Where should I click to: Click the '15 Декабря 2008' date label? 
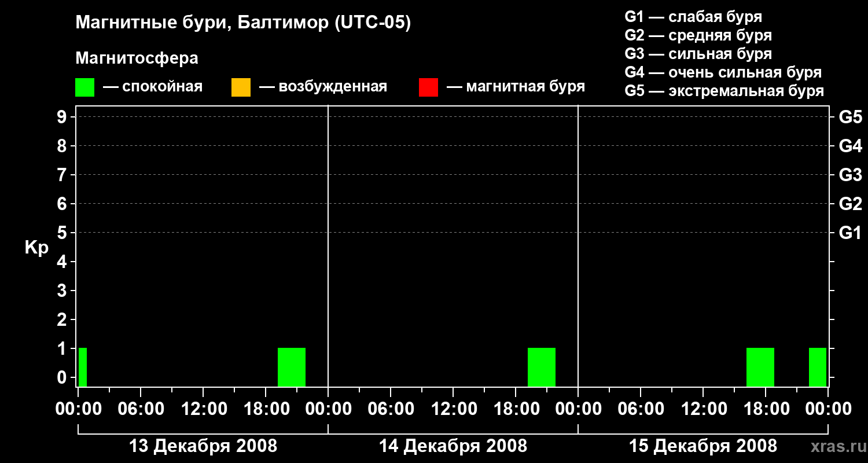point(703,446)
